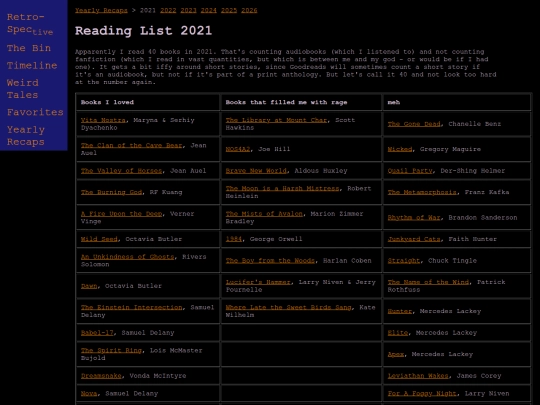Open The Valley of Horses link
The width and height of the screenshot is (540, 405).
[121, 170]
